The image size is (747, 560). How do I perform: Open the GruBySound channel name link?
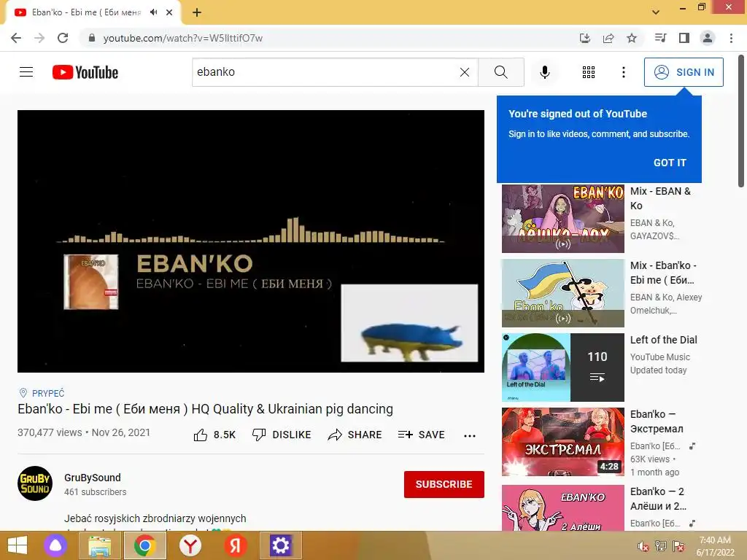pyautogui.click(x=93, y=478)
